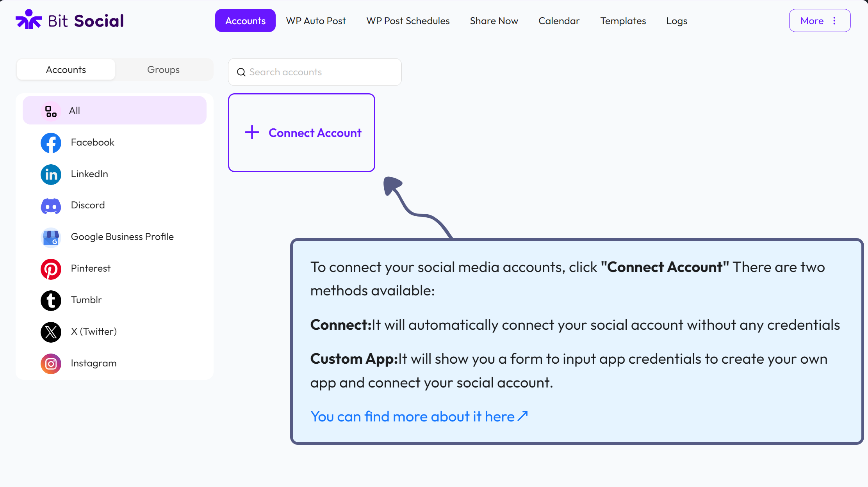
Task: Click the Bit Social logo
Action: (x=70, y=20)
